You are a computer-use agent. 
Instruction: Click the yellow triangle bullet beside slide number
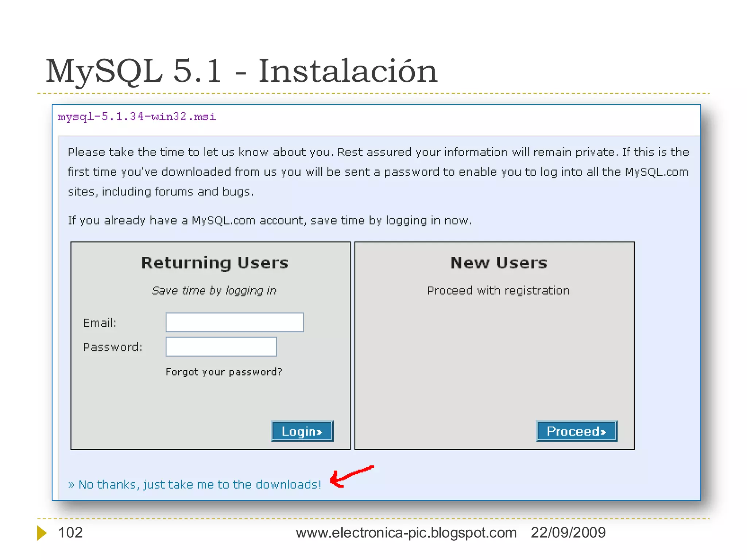[42, 533]
